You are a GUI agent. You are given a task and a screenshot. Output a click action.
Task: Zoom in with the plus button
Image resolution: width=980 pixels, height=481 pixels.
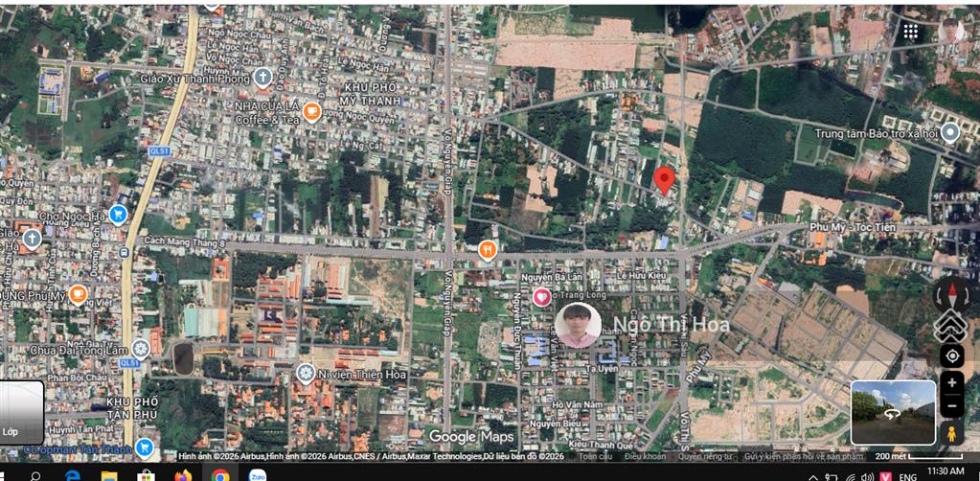(951, 382)
